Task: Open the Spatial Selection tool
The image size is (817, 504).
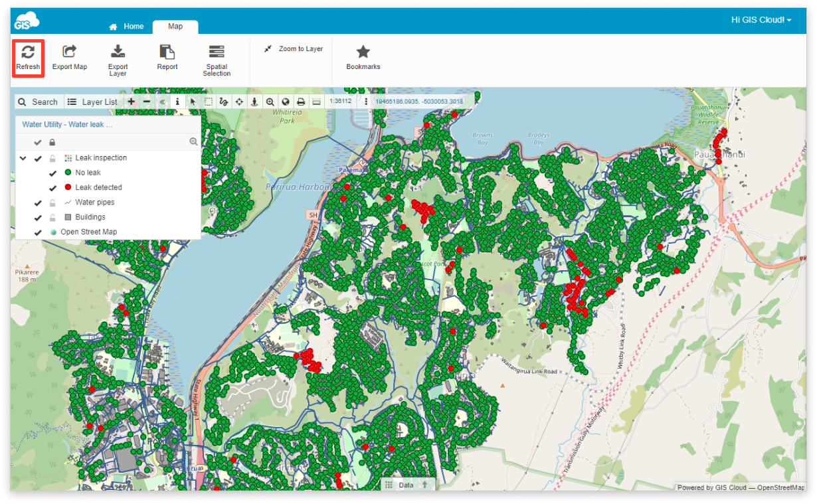Action: pos(217,58)
